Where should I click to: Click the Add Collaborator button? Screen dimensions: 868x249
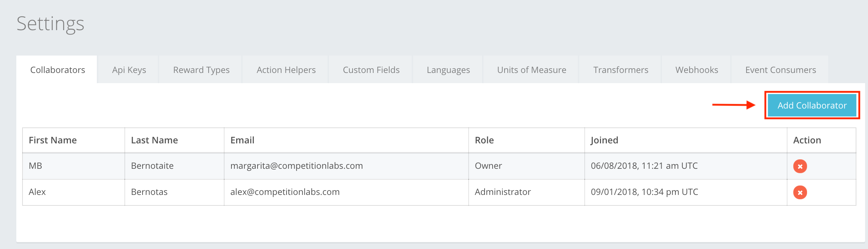812,105
